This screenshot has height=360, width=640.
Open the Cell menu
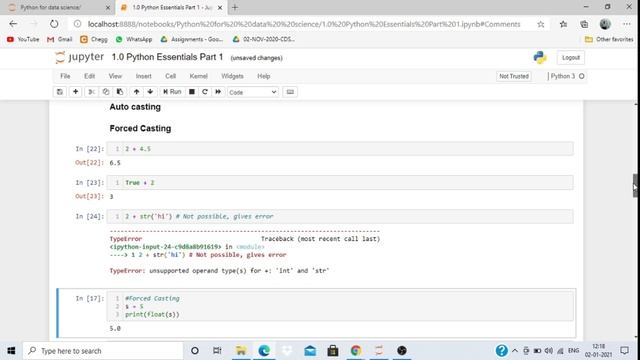pos(171,76)
